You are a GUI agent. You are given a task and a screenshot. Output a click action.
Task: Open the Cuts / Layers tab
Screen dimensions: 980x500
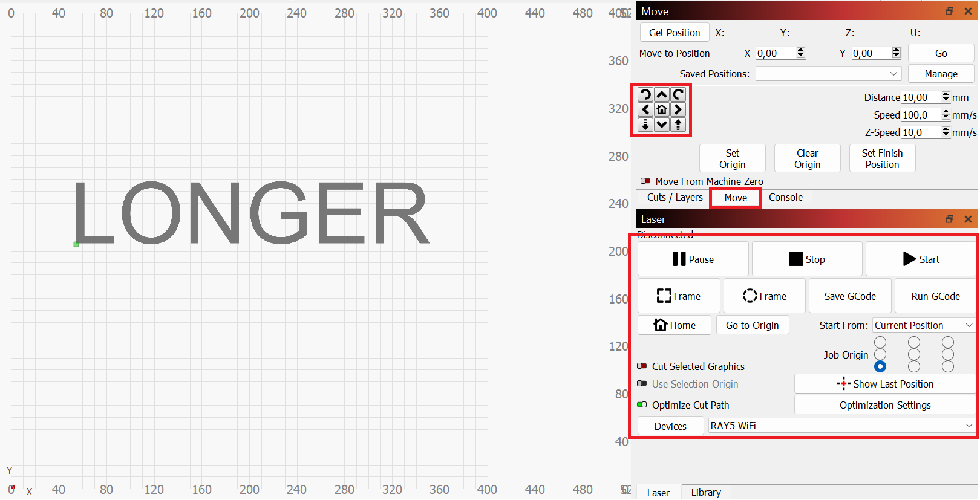(x=675, y=198)
